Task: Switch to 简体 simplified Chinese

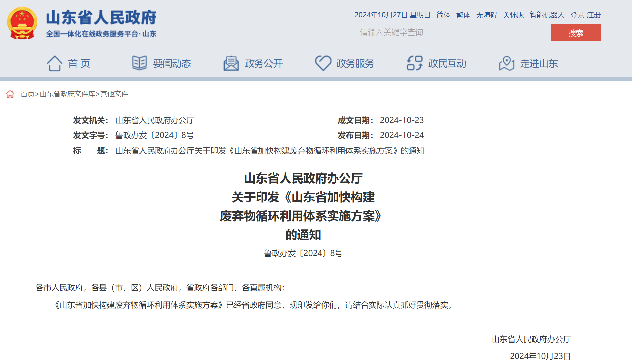Action: pos(443,15)
